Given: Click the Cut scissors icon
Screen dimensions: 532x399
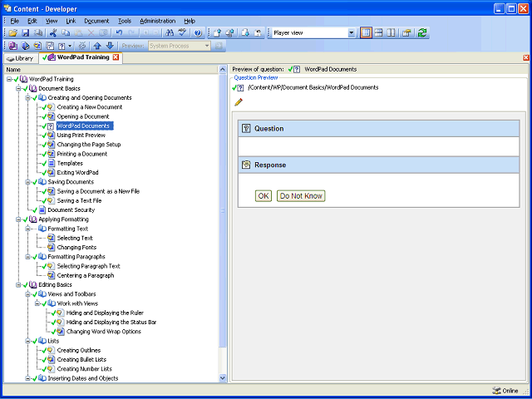Looking at the screenshot, I should [x=53, y=33].
